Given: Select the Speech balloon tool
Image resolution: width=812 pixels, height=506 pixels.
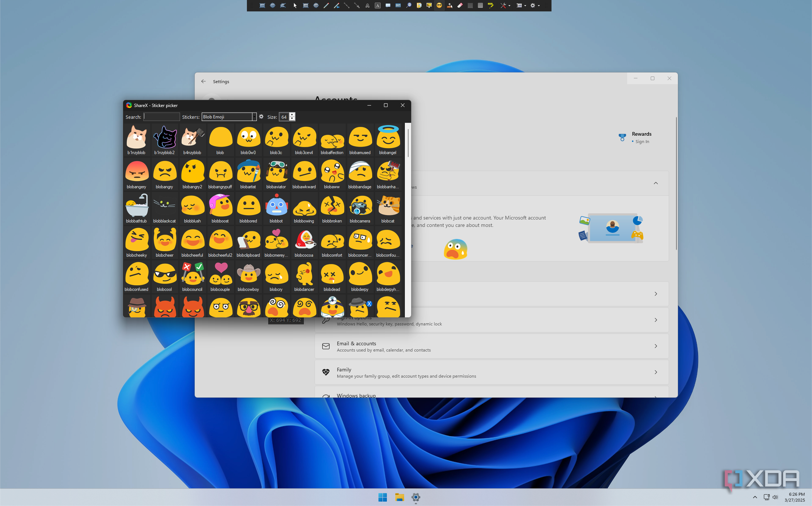Looking at the screenshot, I should (x=388, y=6).
